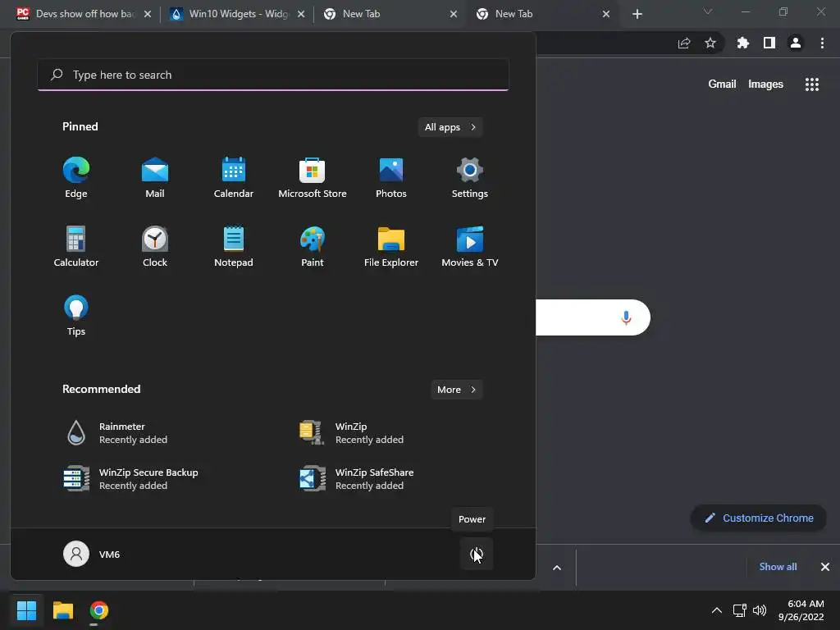Show hidden system tray icons
The image size is (840, 630).
pyautogui.click(x=717, y=610)
